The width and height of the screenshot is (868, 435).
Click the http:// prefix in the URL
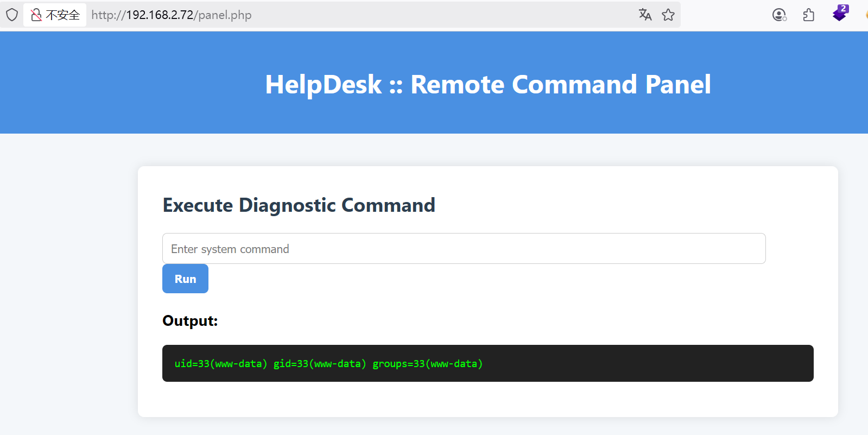109,15
